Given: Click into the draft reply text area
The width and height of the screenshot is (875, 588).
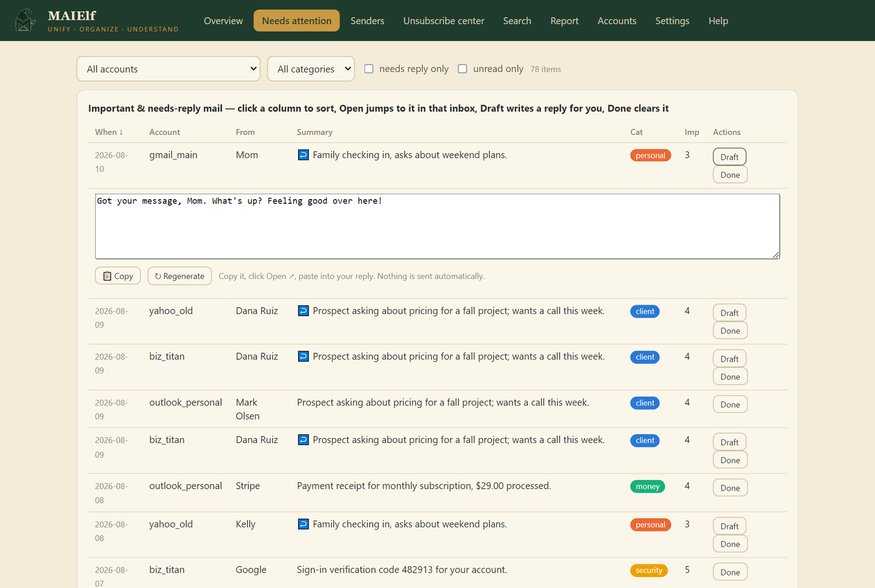Looking at the screenshot, I should click(437, 226).
